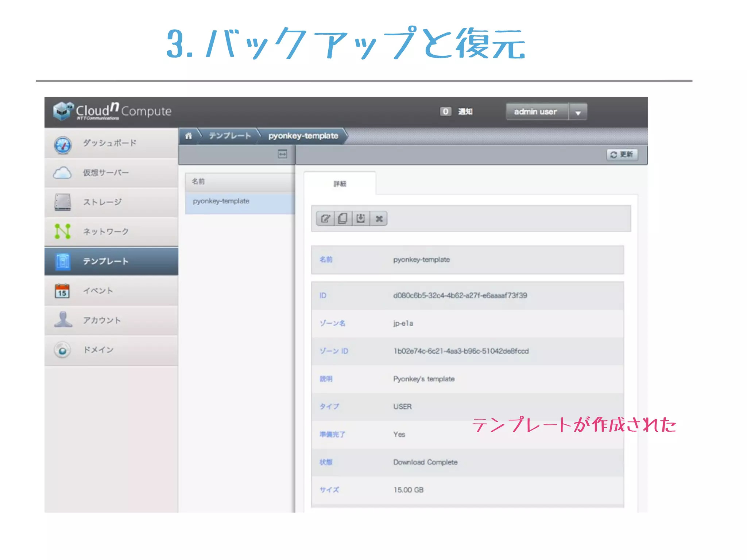747x560 pixels.
Task: Click the notification count badge
Action: pos(445,112)
